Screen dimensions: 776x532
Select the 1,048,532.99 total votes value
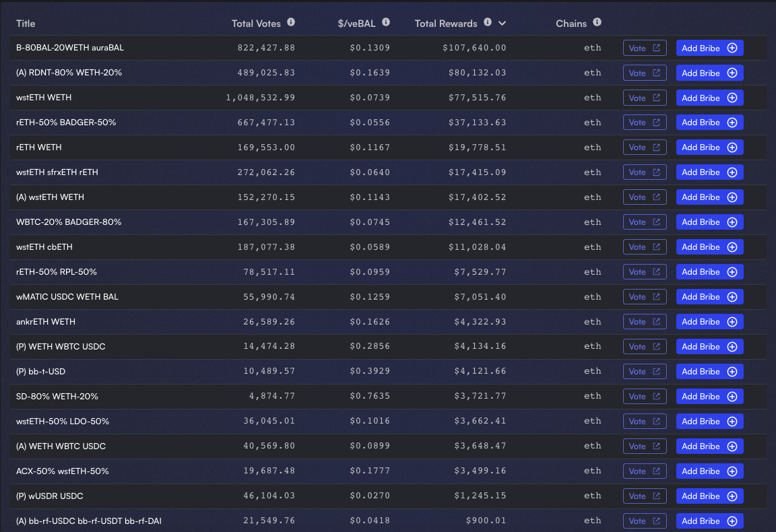pyautogui.click(x=260, y=98)
